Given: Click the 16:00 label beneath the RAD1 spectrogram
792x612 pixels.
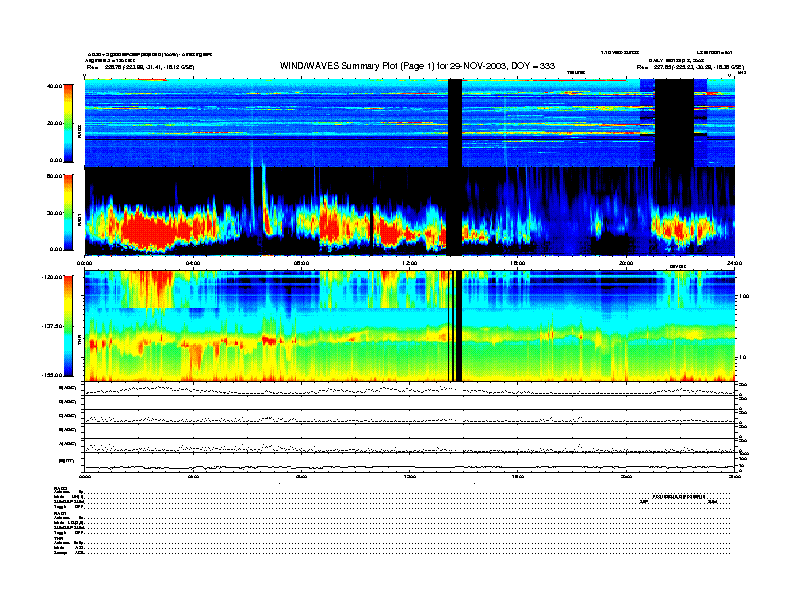Looking at the screenshot, I should coord(518,263).
